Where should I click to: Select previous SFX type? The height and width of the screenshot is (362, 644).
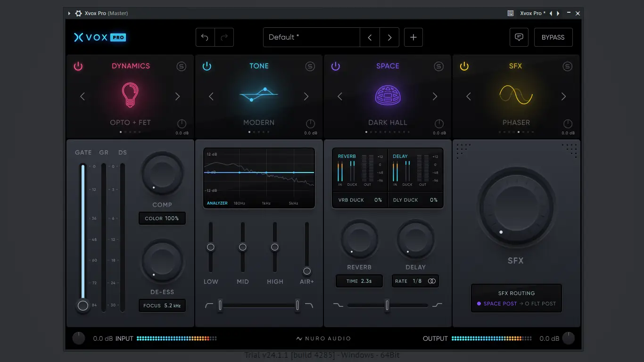pyautogui.click(x=469, y=97)
